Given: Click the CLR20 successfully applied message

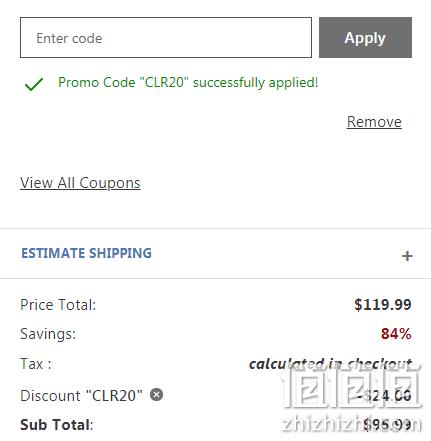Looking at the screenshot, I should point(188,82).
